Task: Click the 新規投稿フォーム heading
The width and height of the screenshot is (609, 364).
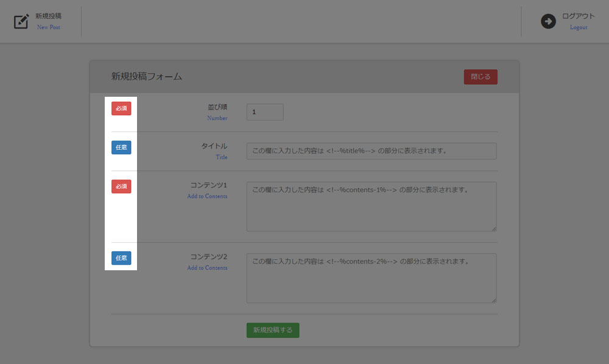Action: point(147,77)
